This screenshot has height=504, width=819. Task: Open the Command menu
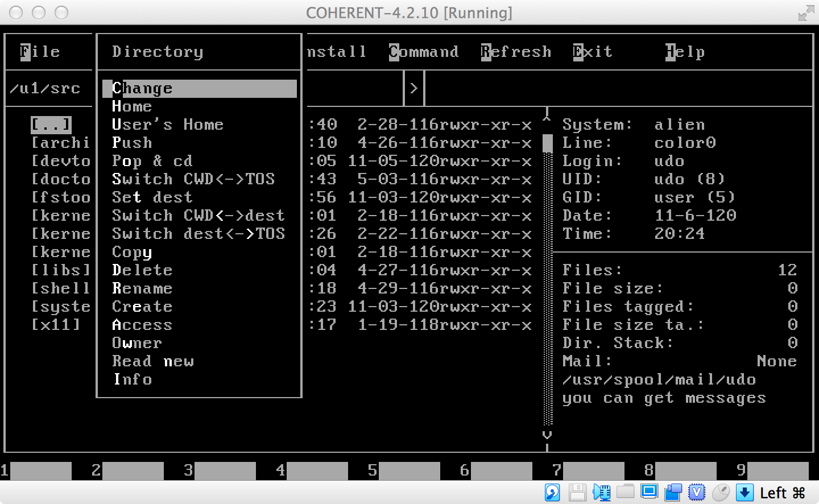click(x=423, y=52)
